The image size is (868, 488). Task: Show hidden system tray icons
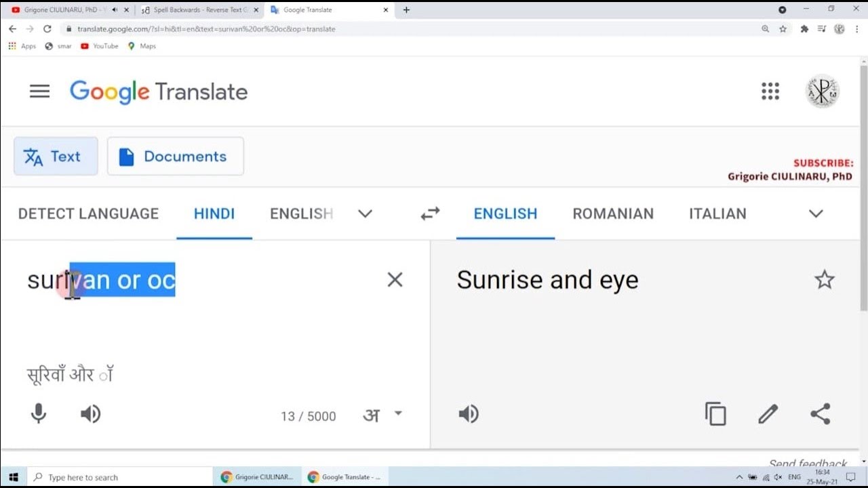point(739,477)
